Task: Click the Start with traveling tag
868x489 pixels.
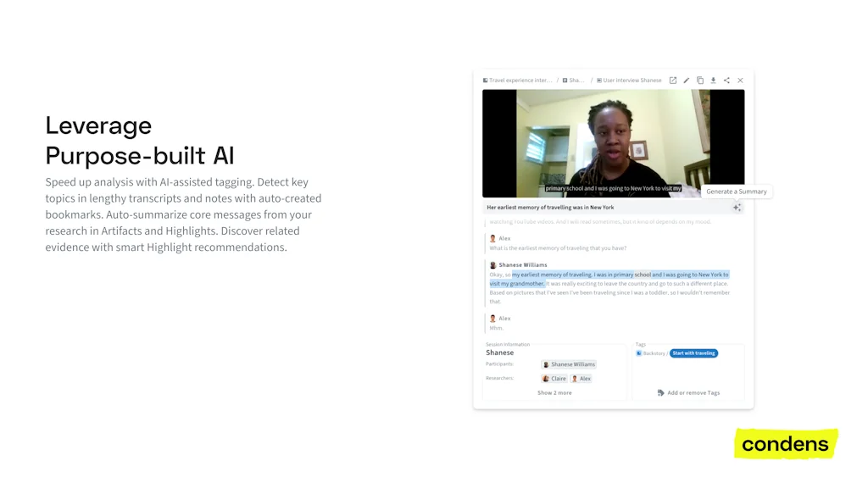Action: (x=693, y=353)
